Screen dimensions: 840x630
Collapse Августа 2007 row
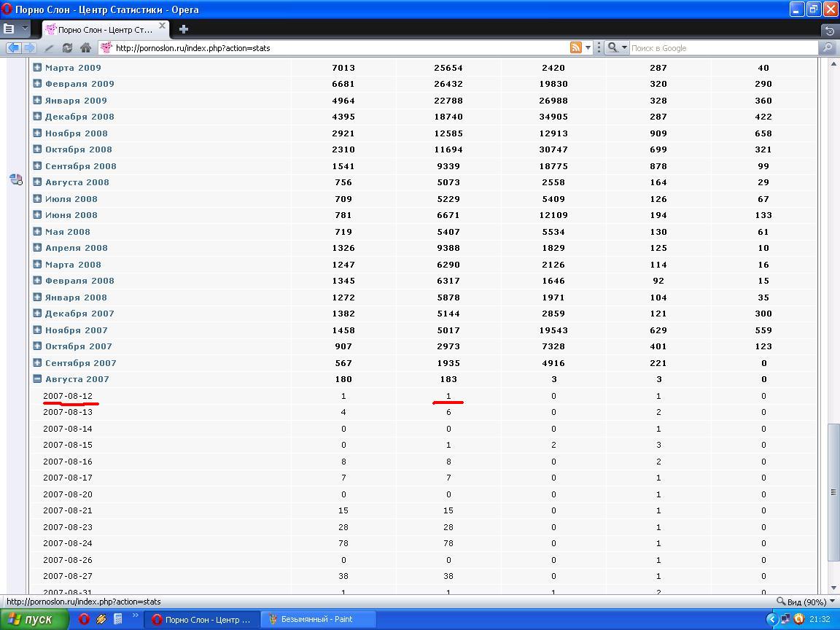point(37,378)
